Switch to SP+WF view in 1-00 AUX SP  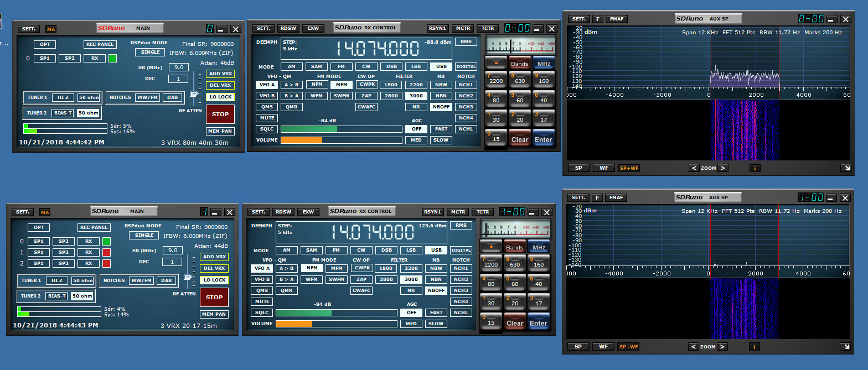pyautogui.click(x=628, y=347)
